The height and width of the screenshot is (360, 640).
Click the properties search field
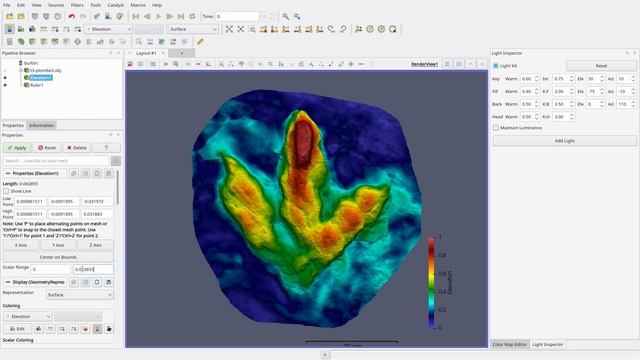[x=56, y=161]
